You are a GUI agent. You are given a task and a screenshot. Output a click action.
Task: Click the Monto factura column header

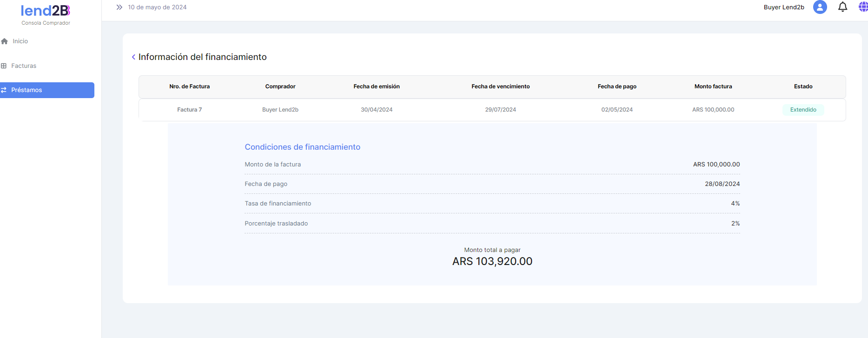click(x=713, y=86)
